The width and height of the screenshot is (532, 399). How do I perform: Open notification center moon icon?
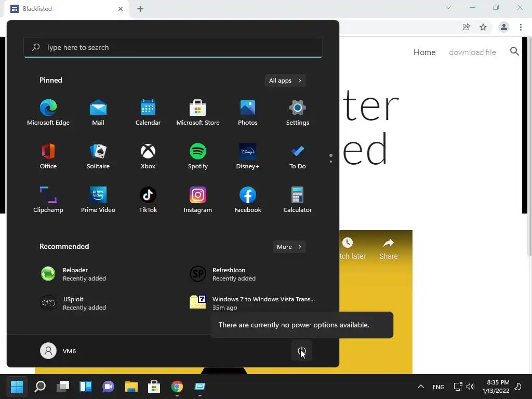[518, 387]
